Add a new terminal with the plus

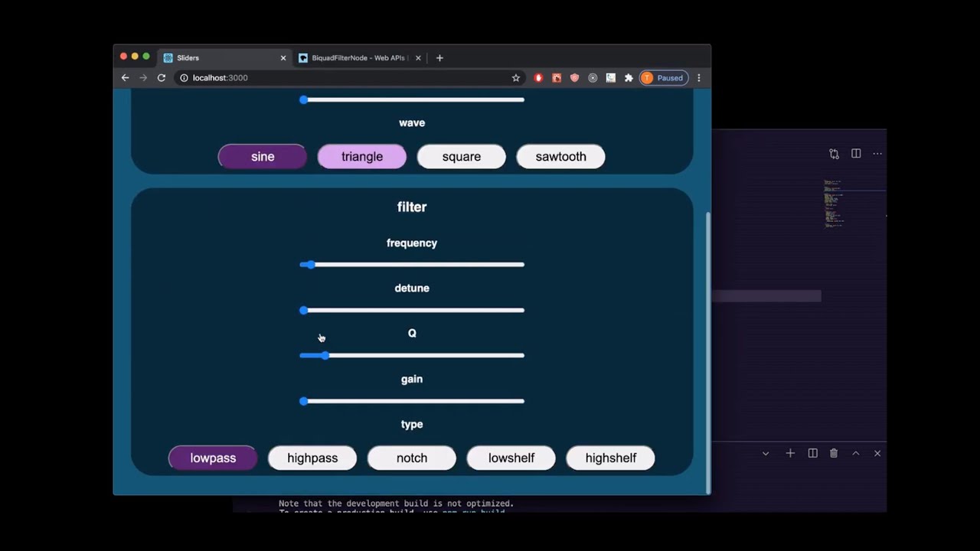pos(790,453)
